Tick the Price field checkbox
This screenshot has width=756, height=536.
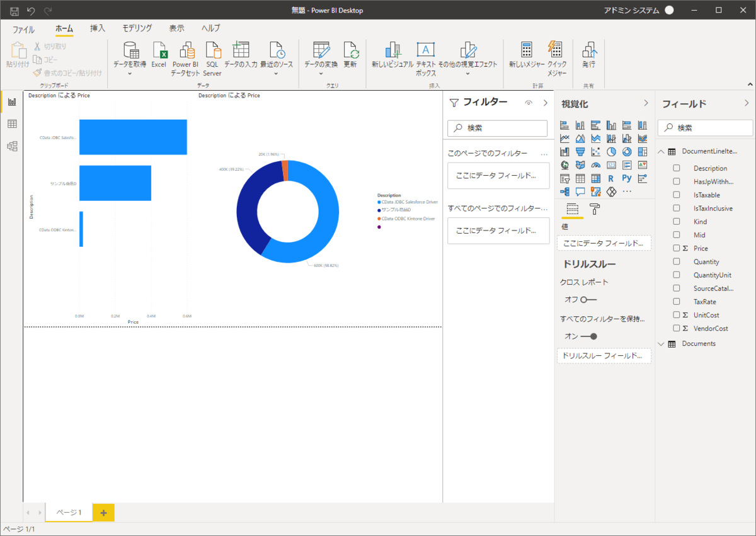coord(677,248)
